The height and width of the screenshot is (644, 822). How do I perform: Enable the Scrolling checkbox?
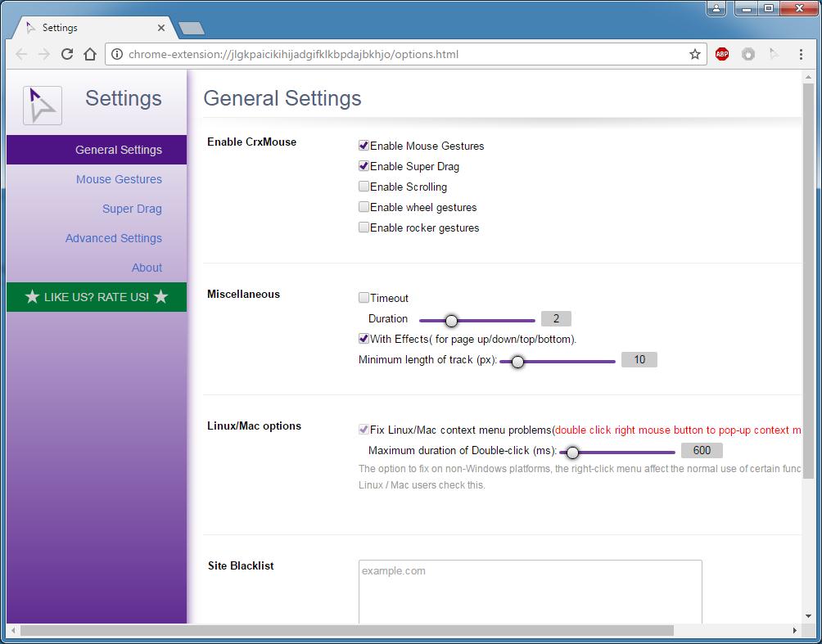364,186
